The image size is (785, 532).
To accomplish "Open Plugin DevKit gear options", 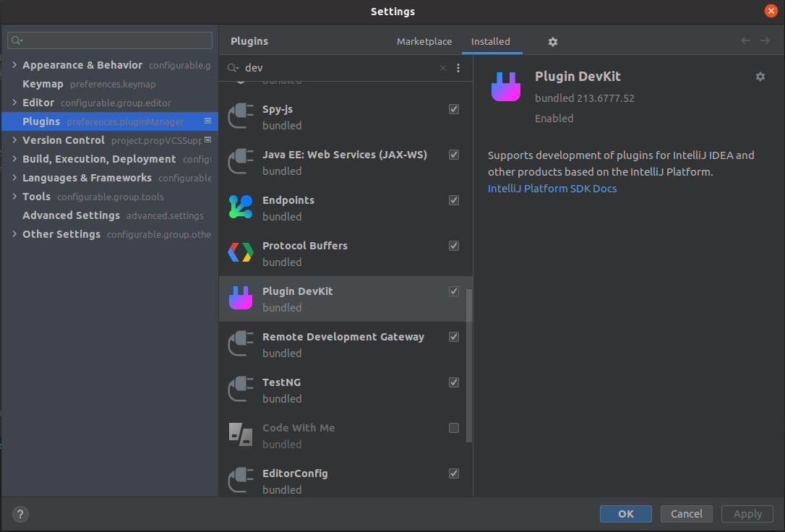I will pyautogui.click(x=760, y=77).
